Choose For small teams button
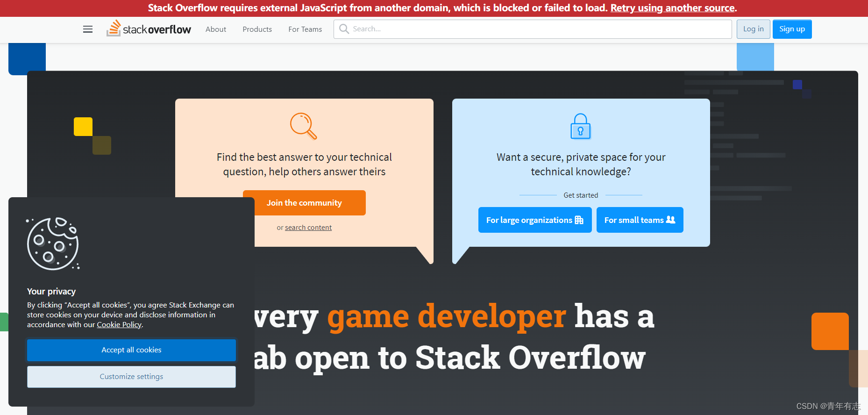Viewport: 868px width, 415px height. [x=640, y=220]
